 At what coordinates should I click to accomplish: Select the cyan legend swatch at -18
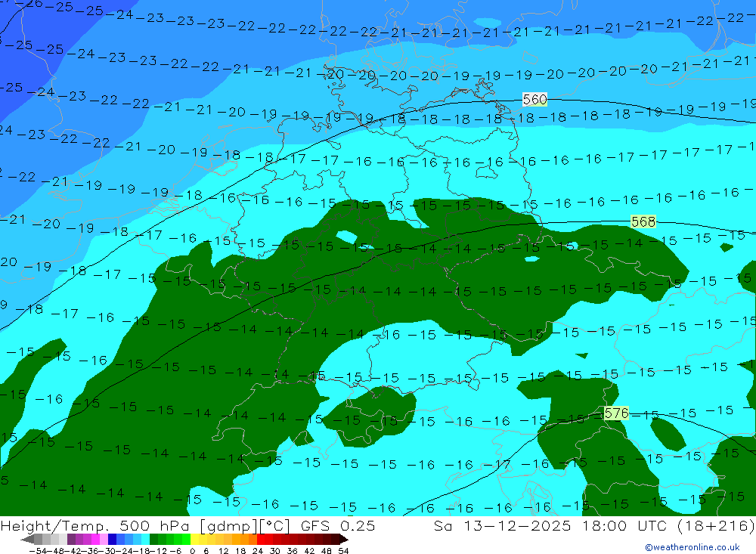click(x=146, y=540)
